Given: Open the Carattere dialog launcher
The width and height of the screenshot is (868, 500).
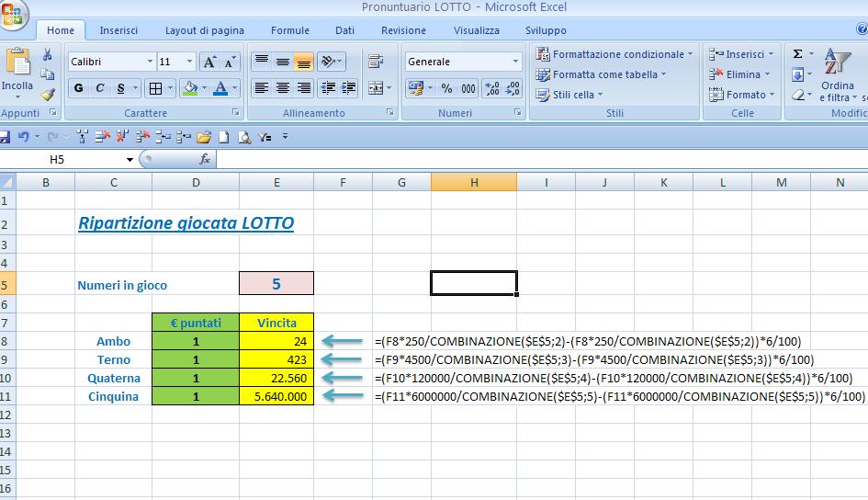Looking at the screenshot, I should (236, 112).
